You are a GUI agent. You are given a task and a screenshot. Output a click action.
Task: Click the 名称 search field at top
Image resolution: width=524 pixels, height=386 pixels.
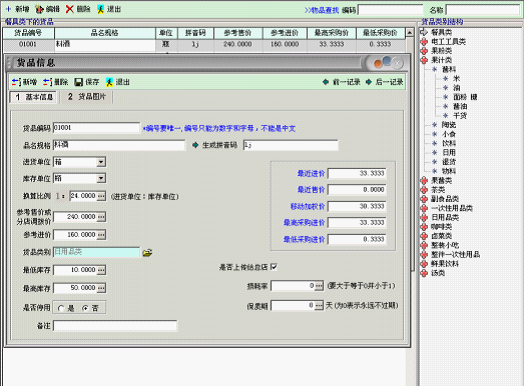coord(483,10)
